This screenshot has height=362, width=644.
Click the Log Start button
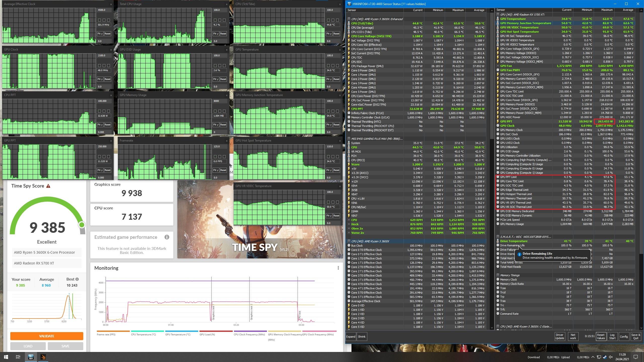coord(612,336)
